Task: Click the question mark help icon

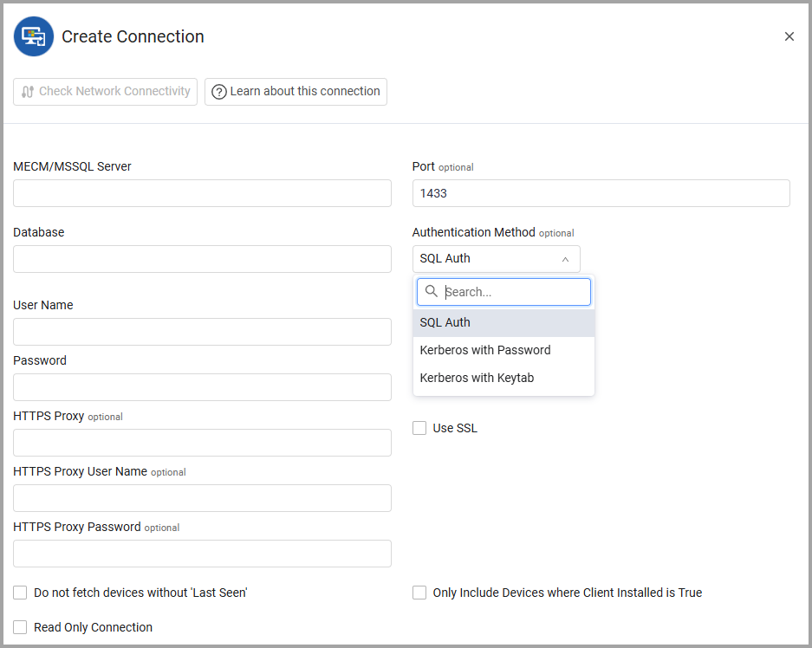Action: (x=219, y=92)
